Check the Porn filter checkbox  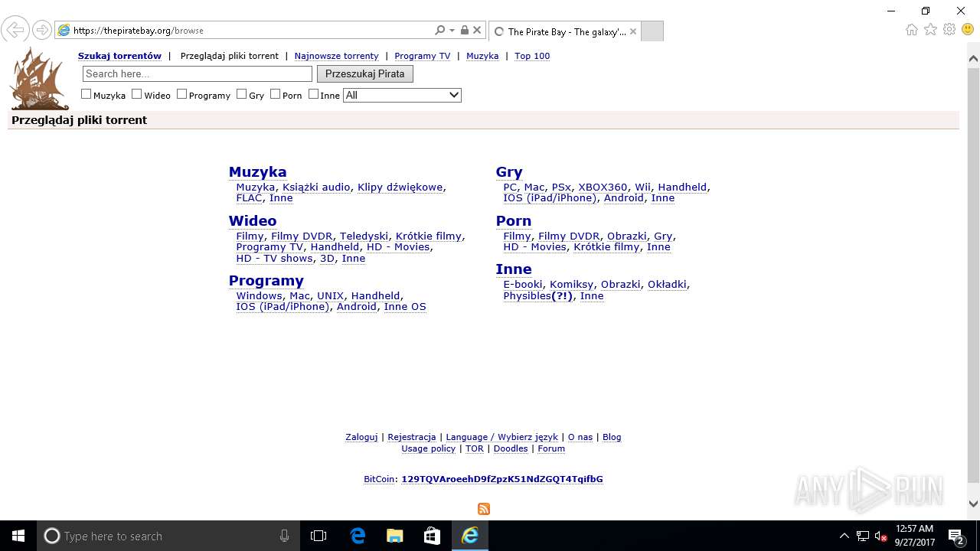(276, 94)
